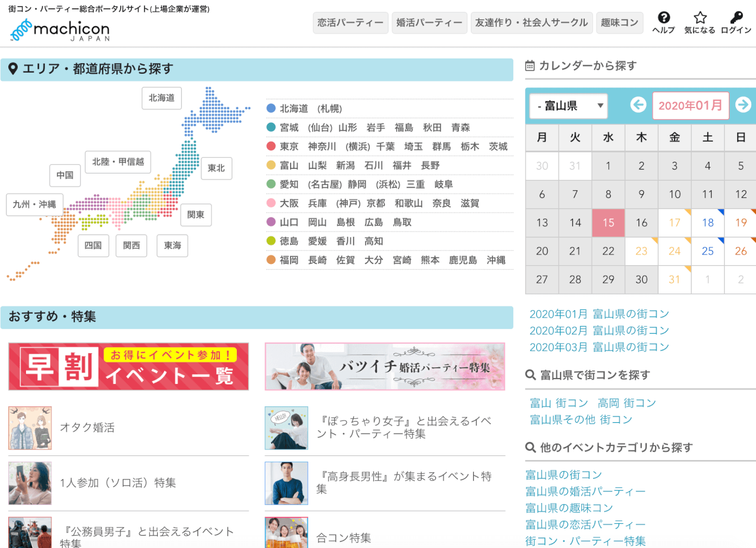Go to next month in calendar
The image size is (756, 548).
click(743, 105)
